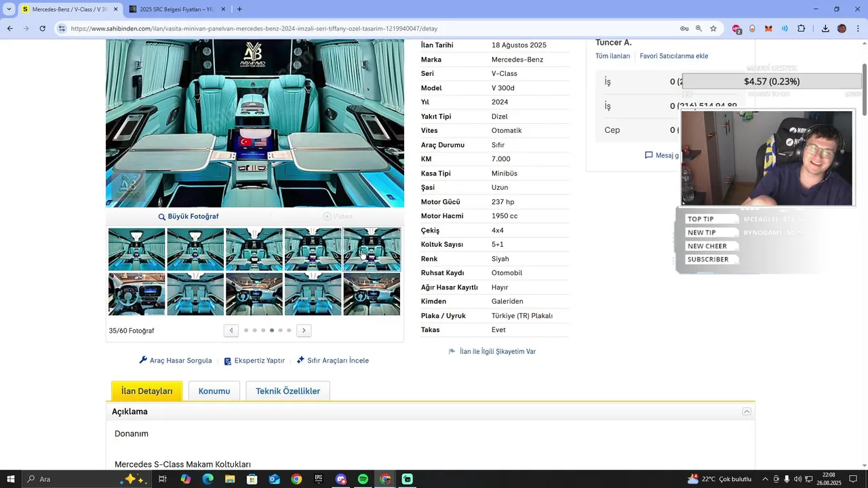Open Task View on the taskbar
868x488 pixels.
pyautogui.click(x=163, y=479)
